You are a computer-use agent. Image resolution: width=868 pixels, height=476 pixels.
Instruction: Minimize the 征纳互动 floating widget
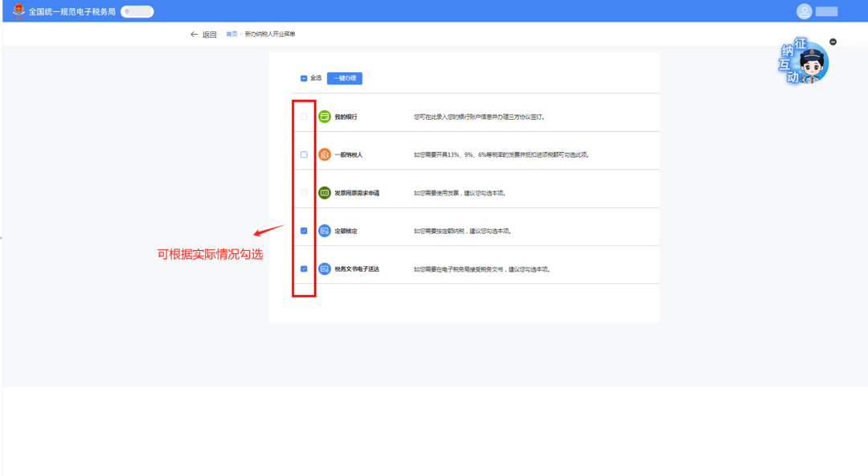833,42
